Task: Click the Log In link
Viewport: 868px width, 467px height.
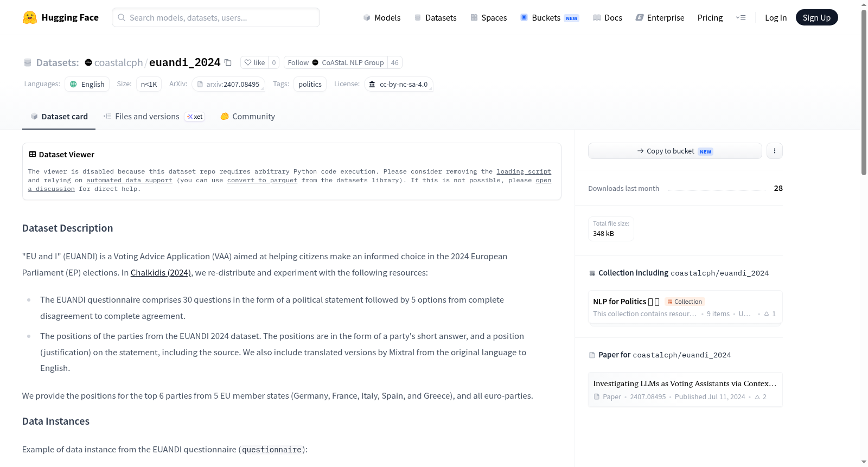Action: [x=776, y=17]
